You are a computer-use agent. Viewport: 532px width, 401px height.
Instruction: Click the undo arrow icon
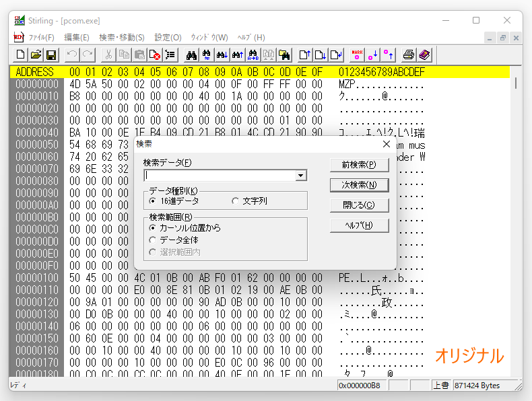[x=72, y=55]
